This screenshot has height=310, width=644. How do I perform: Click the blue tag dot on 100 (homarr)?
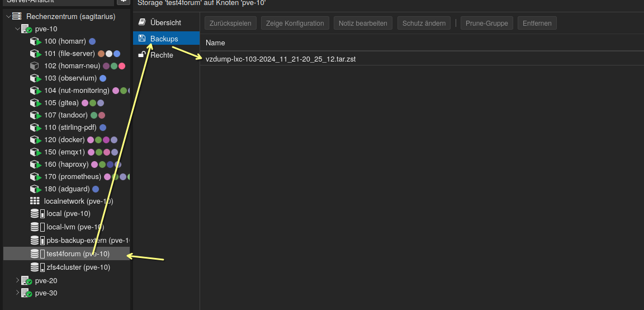pos(92,41)
